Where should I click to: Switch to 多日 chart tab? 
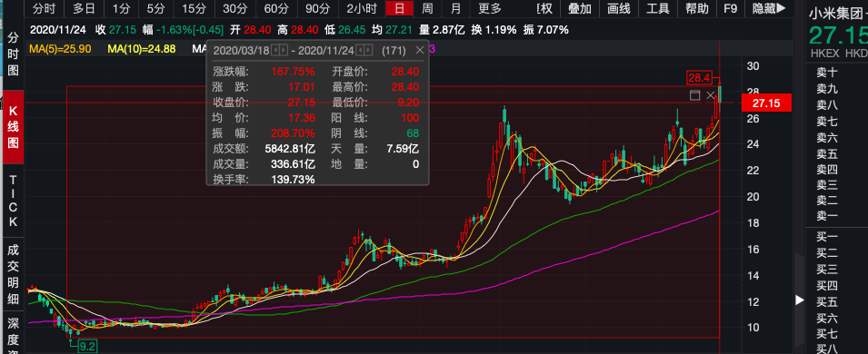[x=85, y=8]
